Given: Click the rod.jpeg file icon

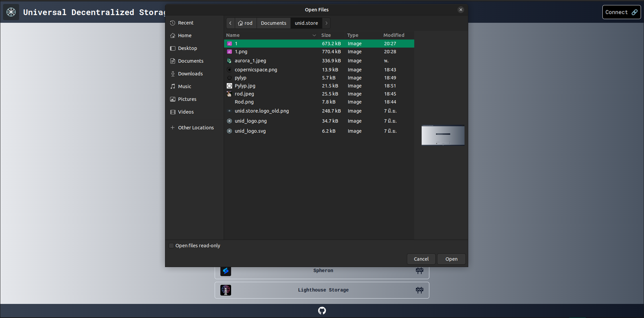Looking at the screenshot, I should coord(229,94).
